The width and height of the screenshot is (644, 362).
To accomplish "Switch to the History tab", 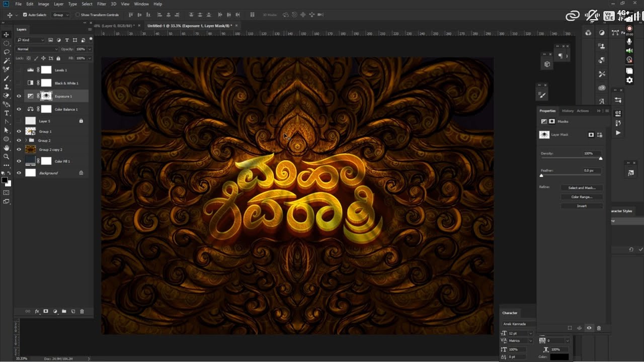I will (x=568, y=111).
